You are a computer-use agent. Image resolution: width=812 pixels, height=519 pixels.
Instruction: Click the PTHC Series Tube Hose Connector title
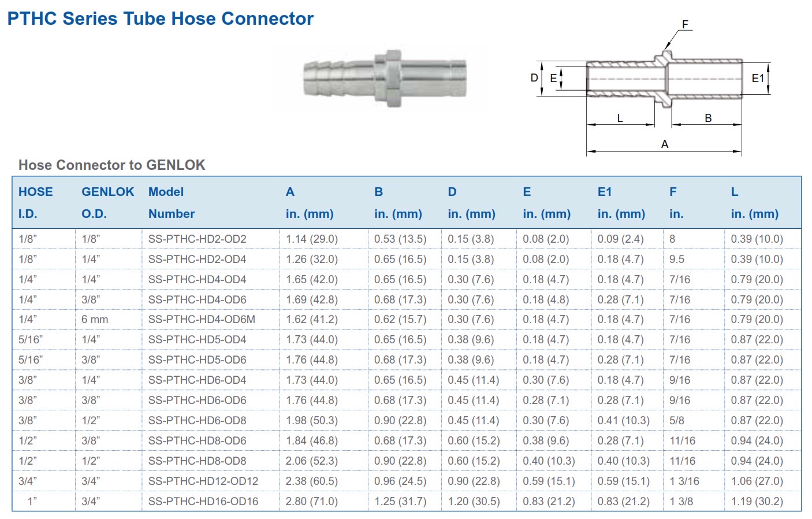[160, 18]
